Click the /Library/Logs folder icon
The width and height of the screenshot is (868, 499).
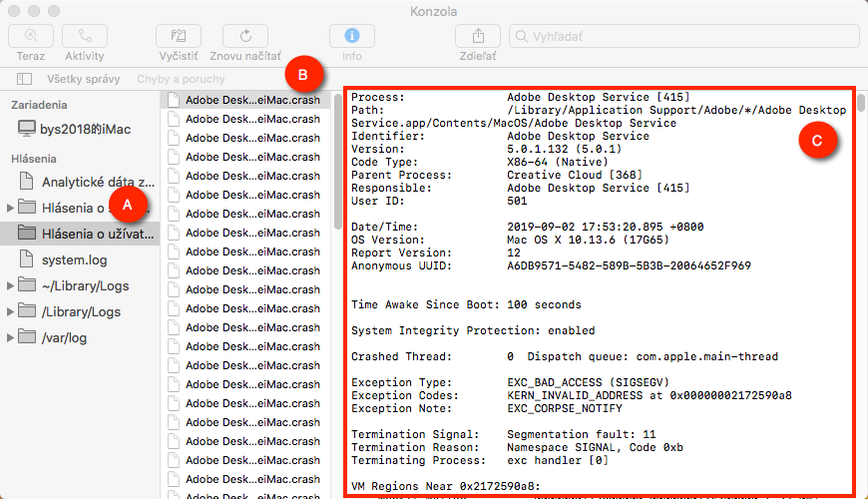pyautogui.click(x=27, y=310)
